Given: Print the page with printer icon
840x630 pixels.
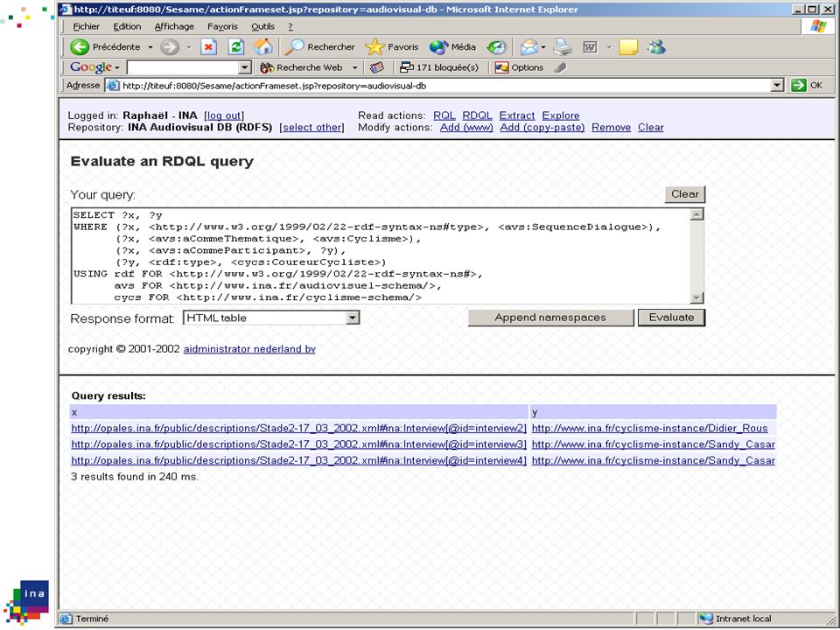Looking at the screenshot, I should tap(563, 47).
